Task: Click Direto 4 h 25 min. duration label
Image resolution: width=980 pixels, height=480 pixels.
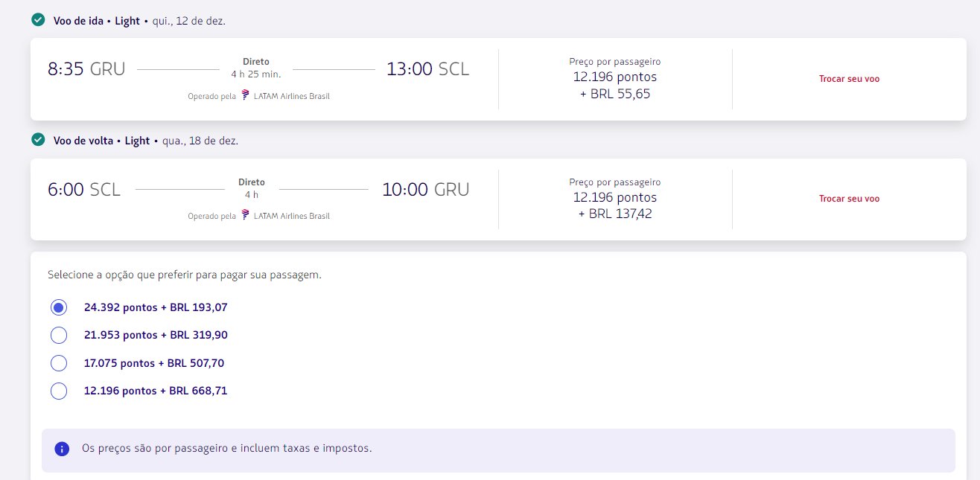Action: tap(256, 68)
